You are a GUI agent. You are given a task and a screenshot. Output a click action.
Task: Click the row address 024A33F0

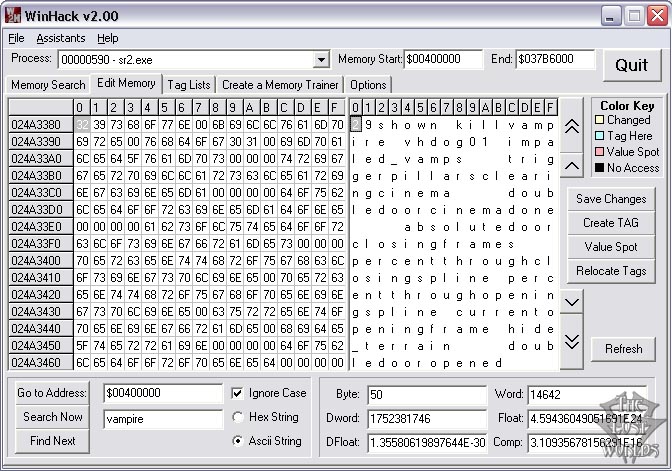[x=41, y=244]
